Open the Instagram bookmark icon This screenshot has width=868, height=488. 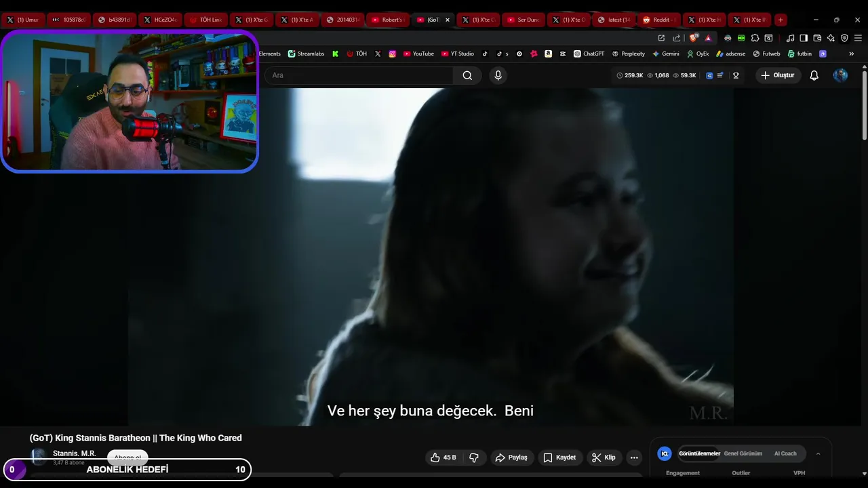(392, 54)
